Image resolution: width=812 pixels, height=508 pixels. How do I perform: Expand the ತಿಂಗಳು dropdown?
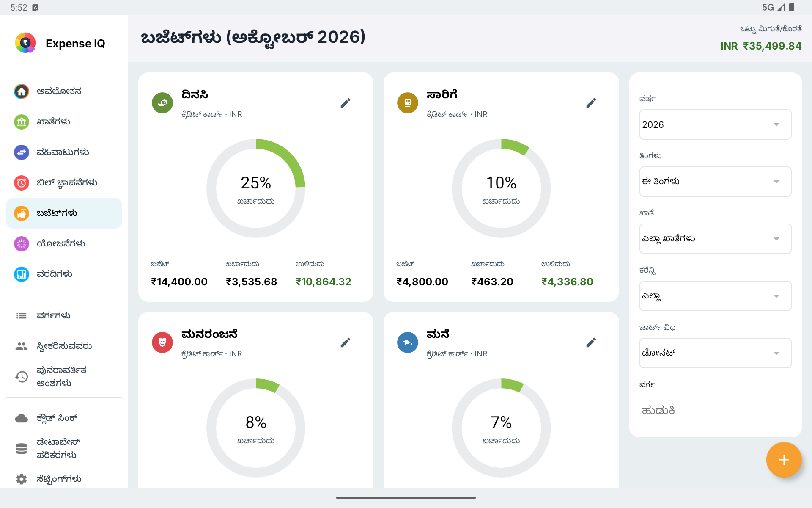(x=715, y=182)
